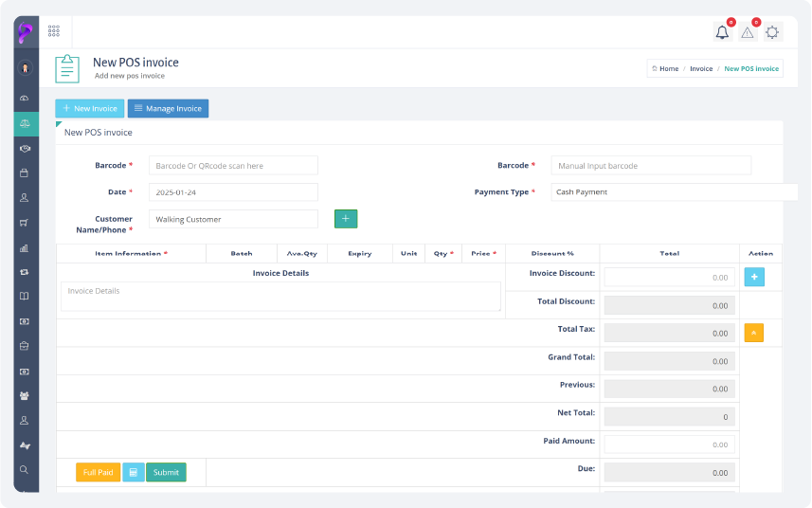
Task: Click the blue plus button in Action column
Action: (754, 278)
